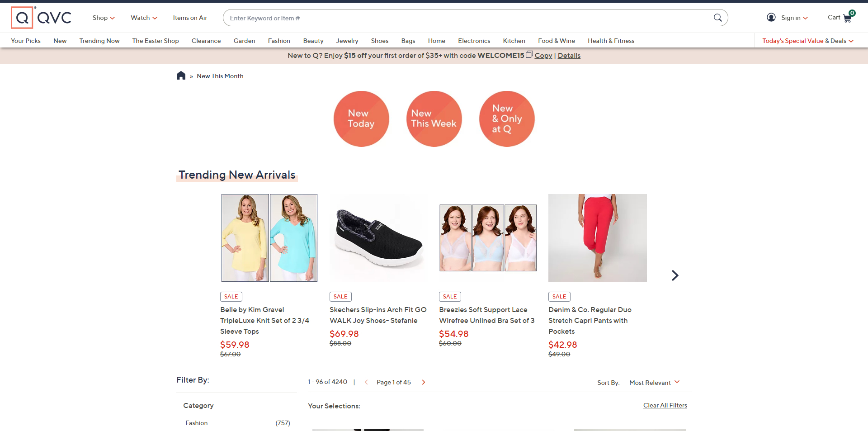Viewport: 868px width, 431px height.
Task: Click the home breadcrumb icon
Action: (x=181, y=76)
